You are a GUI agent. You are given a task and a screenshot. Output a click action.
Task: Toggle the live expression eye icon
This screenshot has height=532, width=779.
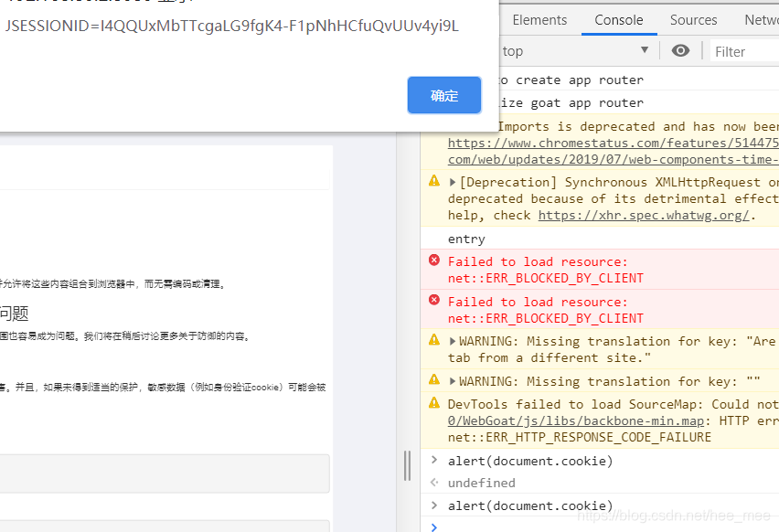(680, 50)
